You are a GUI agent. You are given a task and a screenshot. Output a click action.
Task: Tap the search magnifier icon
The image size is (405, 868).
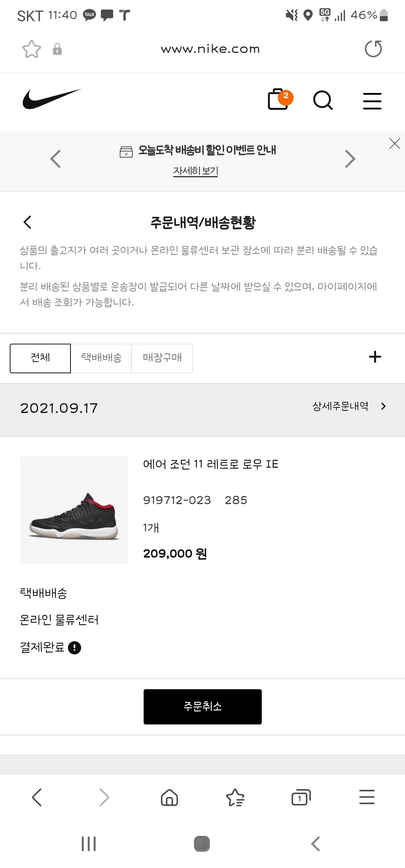click(x=323, y=100)
